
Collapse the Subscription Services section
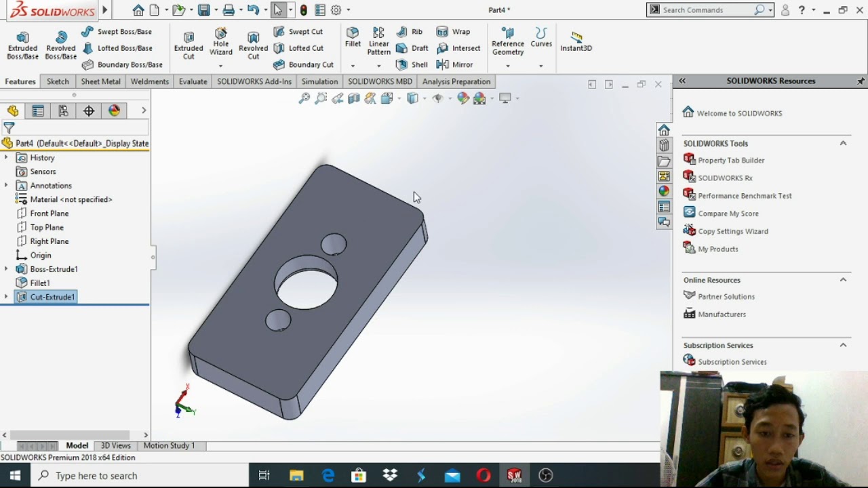(x=843, y=345)
